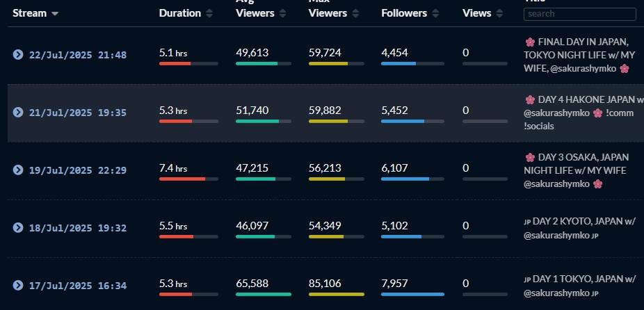Click the green bar under 65,588 avg viewers
Image resolution: width=644 pixels, height=310 pixels.
264,295
